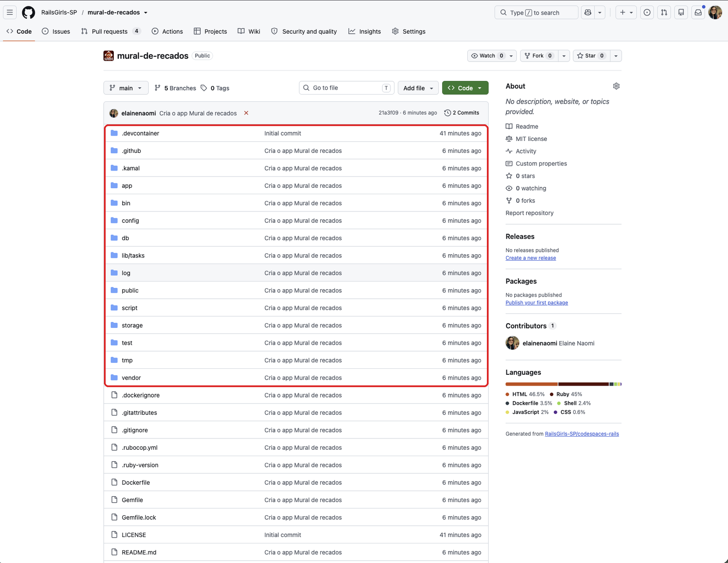The image size is (728, 563).
Task: Open the issues icon in top header
Action: [x=647, y=12]
